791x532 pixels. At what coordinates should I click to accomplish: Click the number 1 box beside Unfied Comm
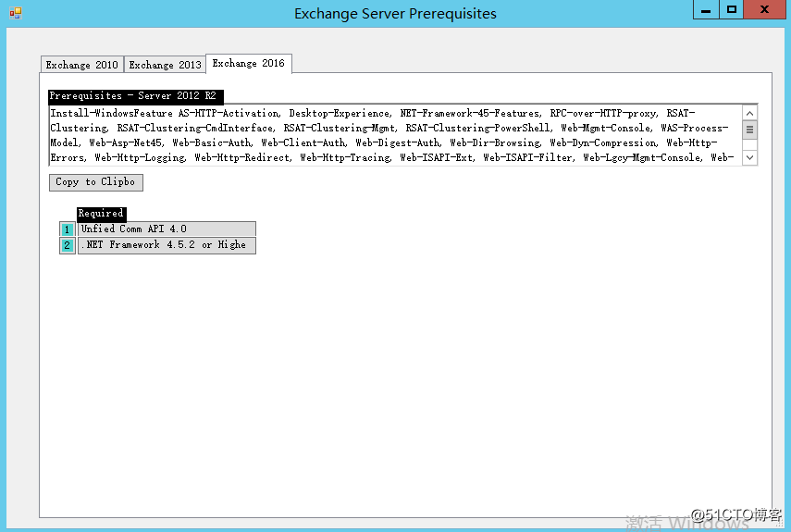coord(68,229)
